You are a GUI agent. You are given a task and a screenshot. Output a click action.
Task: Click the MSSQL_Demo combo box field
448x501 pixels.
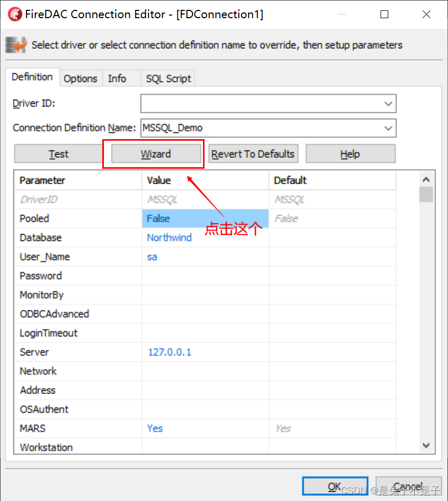(x=260, y=128)
